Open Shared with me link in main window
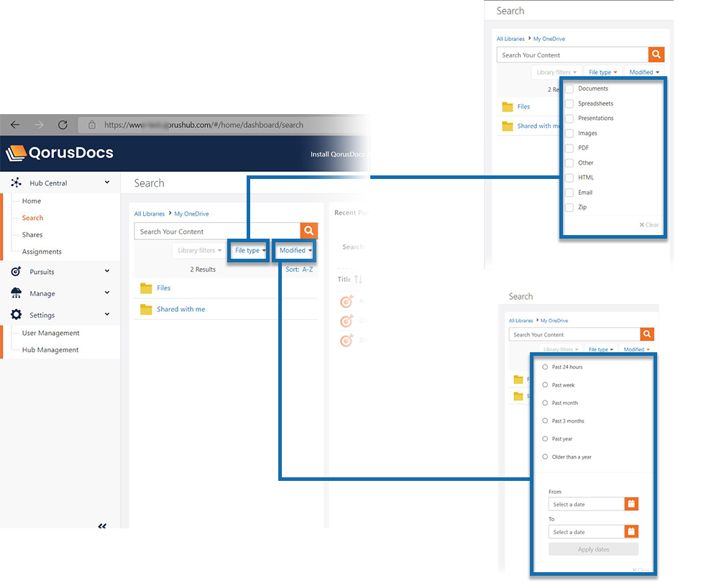 tap(181, 309)
